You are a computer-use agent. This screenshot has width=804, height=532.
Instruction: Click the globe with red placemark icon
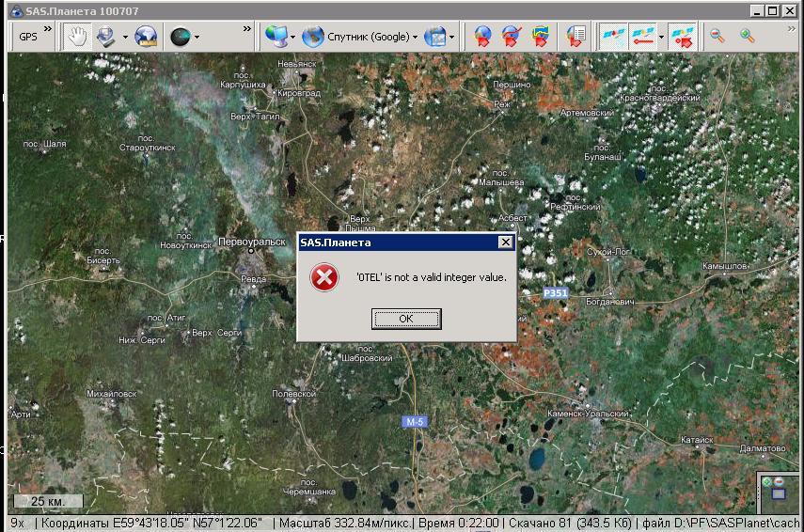coord(482,37)
